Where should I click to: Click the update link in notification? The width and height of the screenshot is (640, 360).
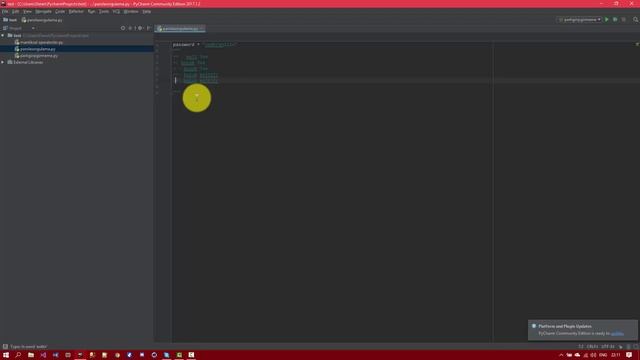click(x=617, y=333)
